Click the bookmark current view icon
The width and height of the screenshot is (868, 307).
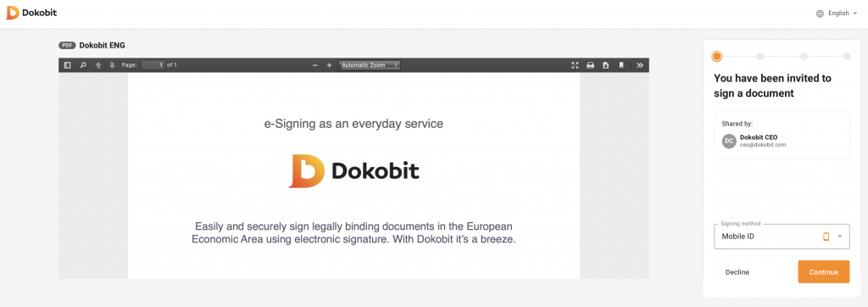pos(621,65)
